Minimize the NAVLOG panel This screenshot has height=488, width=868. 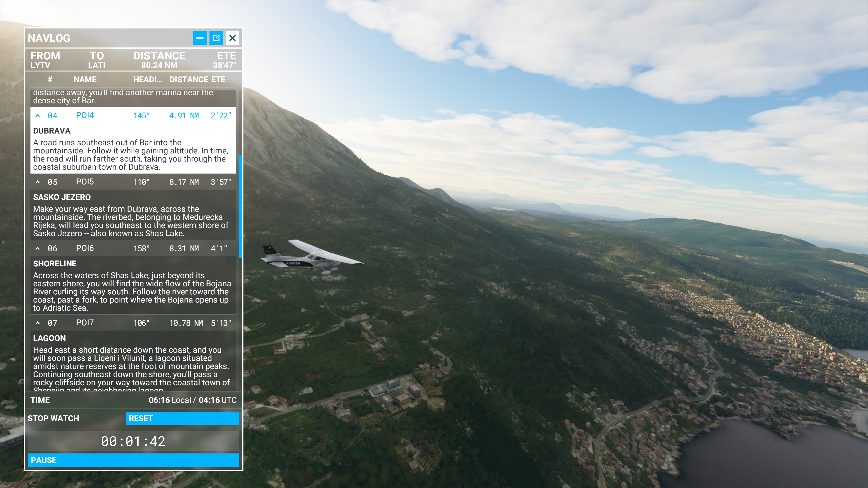click(199, 38)
